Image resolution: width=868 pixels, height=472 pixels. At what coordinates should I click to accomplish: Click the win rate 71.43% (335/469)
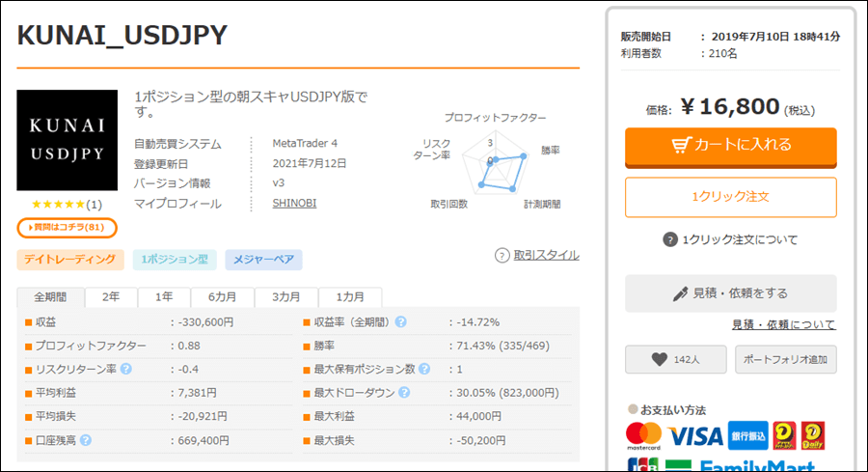tap(502, 346)
